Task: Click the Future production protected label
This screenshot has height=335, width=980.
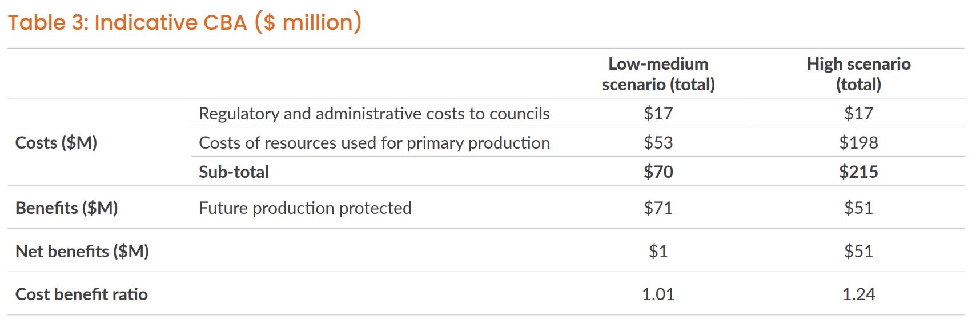Action: [x=305, y=208]
